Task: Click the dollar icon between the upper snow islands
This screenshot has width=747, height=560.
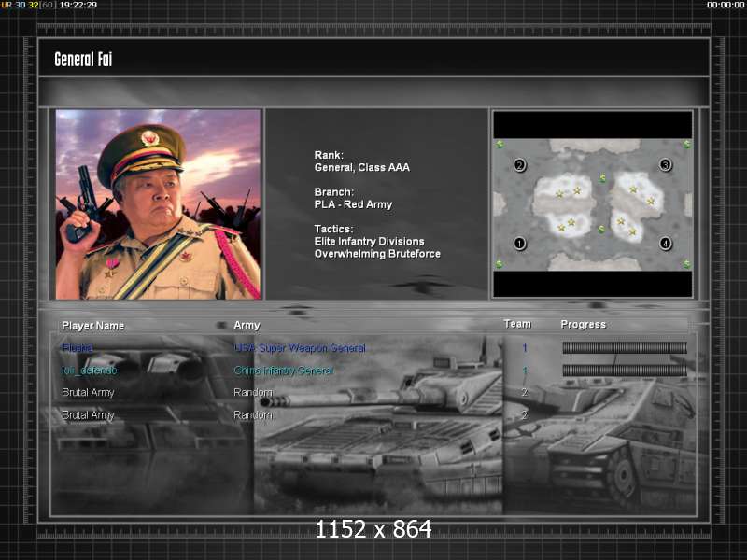Action: click(602, 178)
